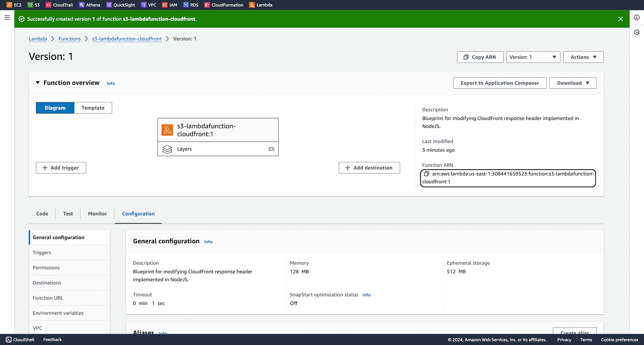This screenshot has width=644, height=345.
Task: Go to Functions breadcrumb link
Action: coord(70,39)
